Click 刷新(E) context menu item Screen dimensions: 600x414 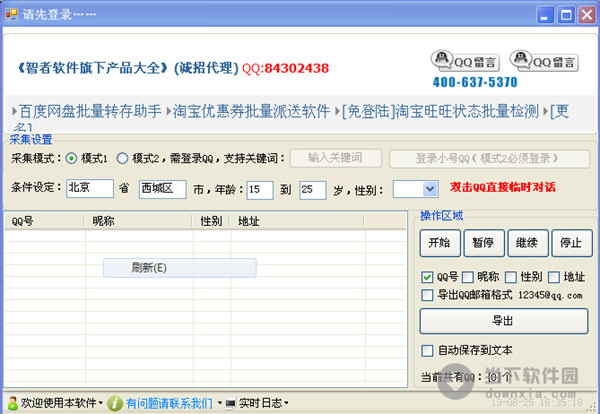tap(179, 268)
